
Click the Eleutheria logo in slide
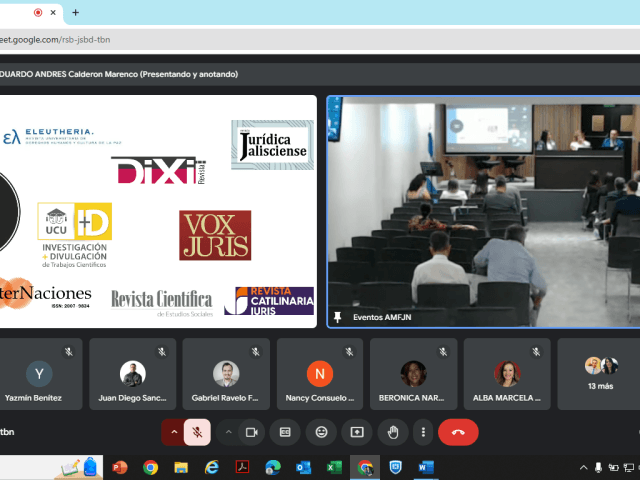point(62,136)
